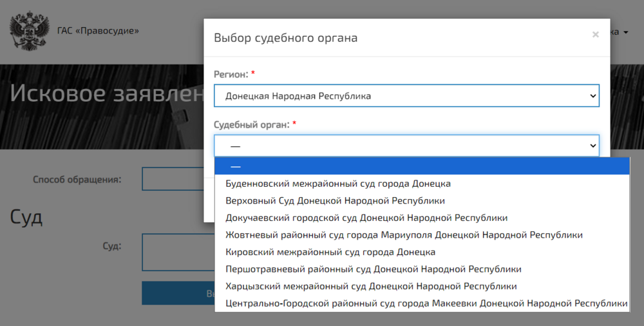Click the Регион field label
The image size is (644, 326).
point(230,75)
